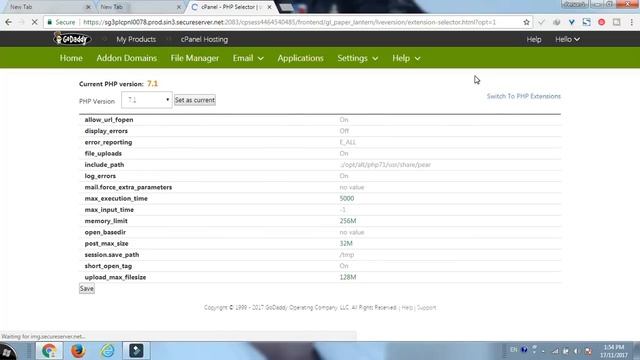Expand the Hello account menu
This screenshot has width=640, height=360.
click(567, 39)
